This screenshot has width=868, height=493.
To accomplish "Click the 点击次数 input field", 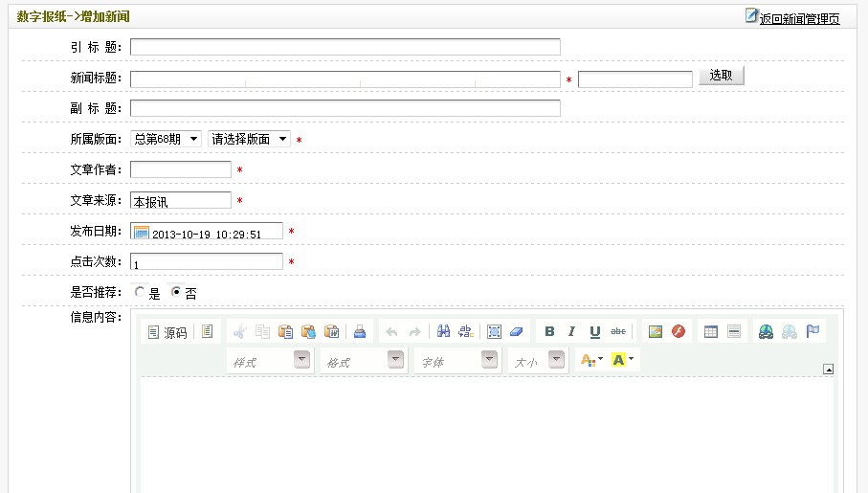I will (x=207, y=261).
